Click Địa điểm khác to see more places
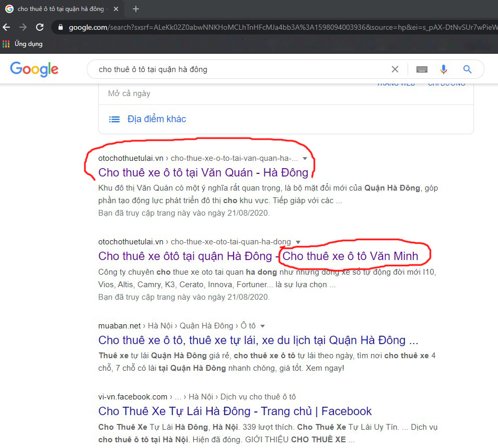This screenshot has width=498, height=448. pyautogui.click(x=157, y=119)
